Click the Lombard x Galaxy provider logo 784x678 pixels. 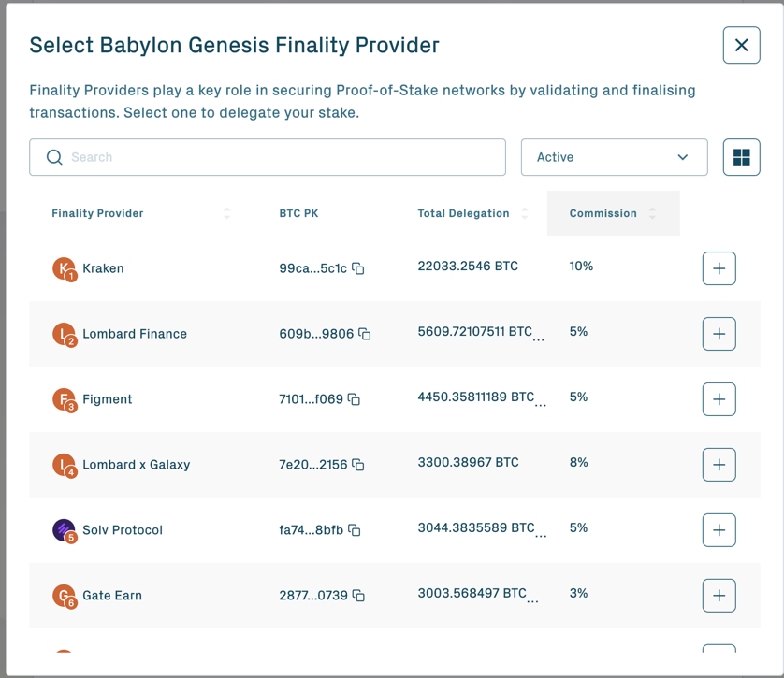(64, 464)
